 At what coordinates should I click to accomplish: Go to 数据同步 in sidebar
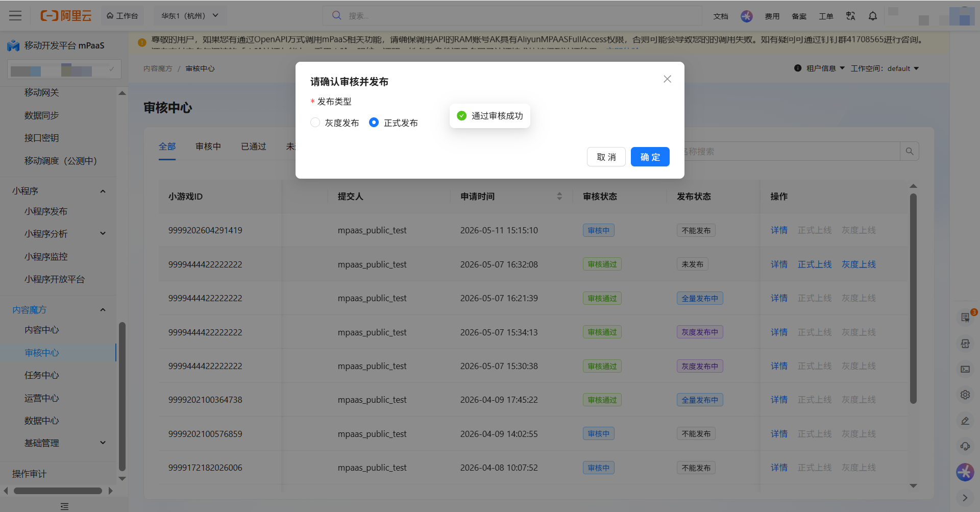(x=42, y=115)
